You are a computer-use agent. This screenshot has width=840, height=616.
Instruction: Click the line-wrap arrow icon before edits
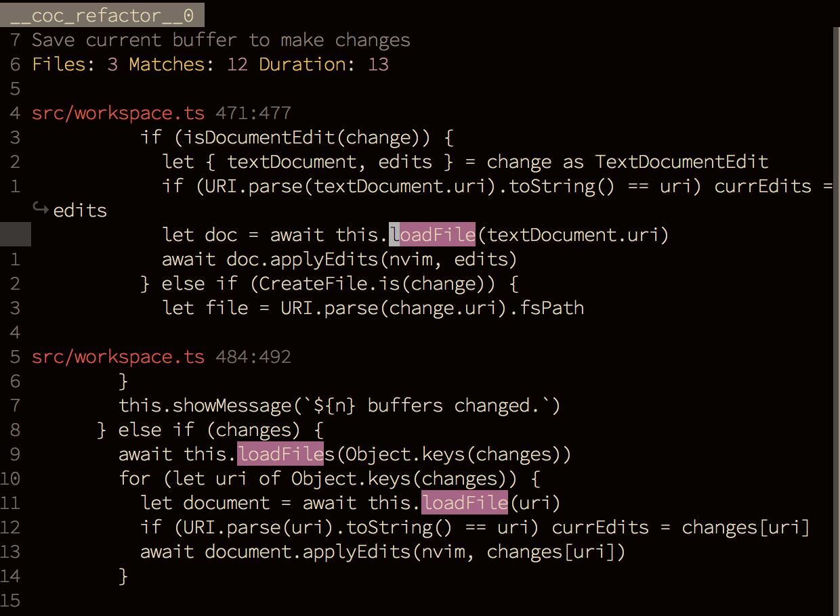click(x=41, y=211)
